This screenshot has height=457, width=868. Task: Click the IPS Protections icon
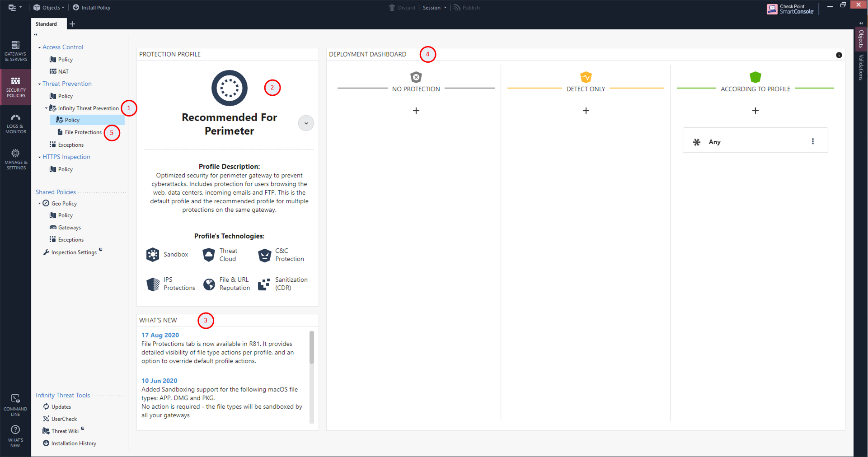[153, 284]
